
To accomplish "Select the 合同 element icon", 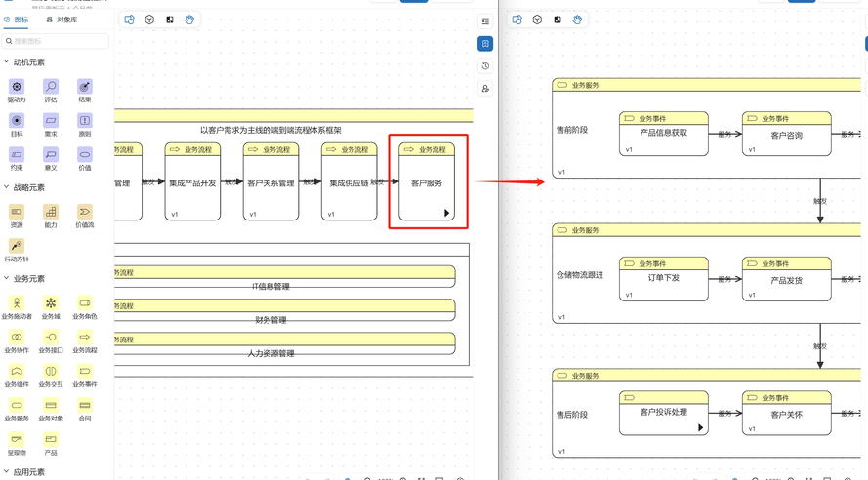I will coord(85,406).
